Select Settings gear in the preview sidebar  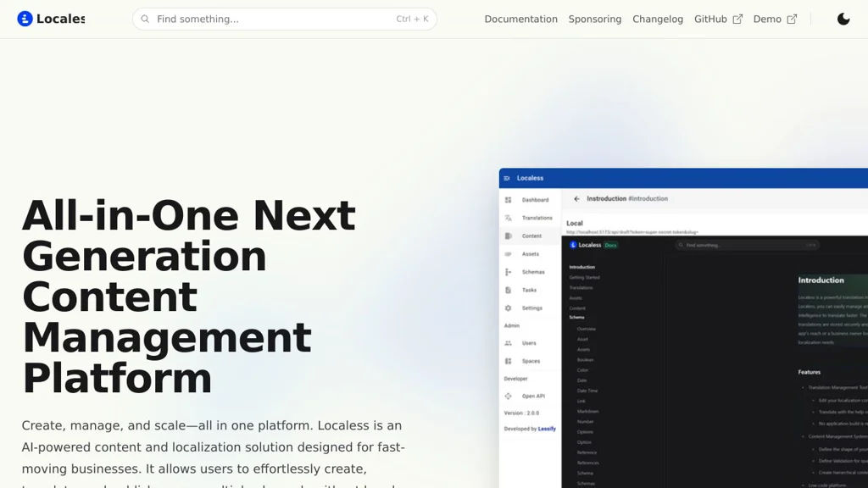click(509, 308)
